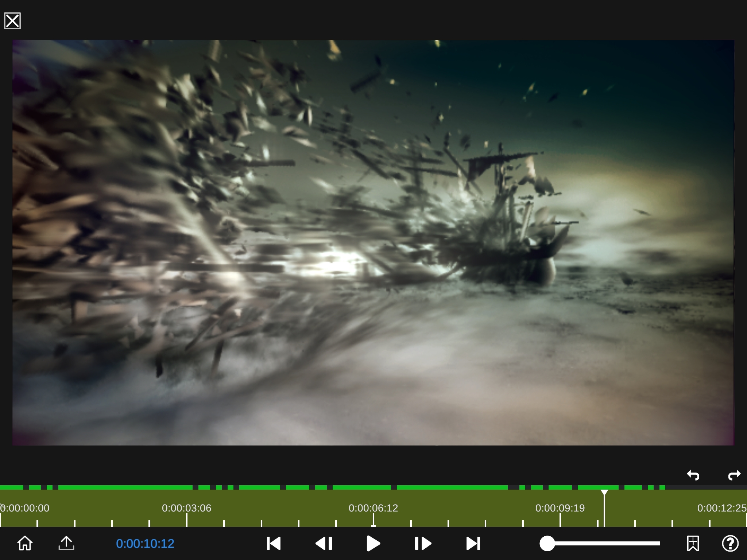The image size is (747, 560).
Task: Step forward one frame
Action: [423, 543]
